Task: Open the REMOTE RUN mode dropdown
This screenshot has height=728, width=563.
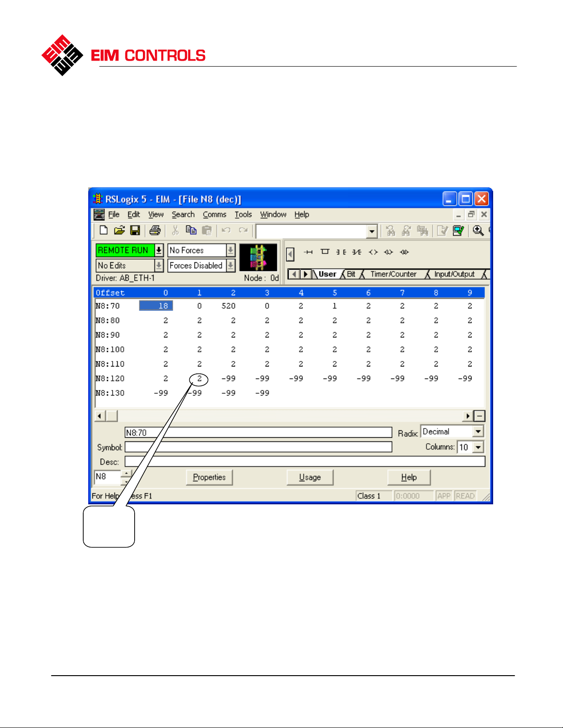Action: click(x=159, y=250)
